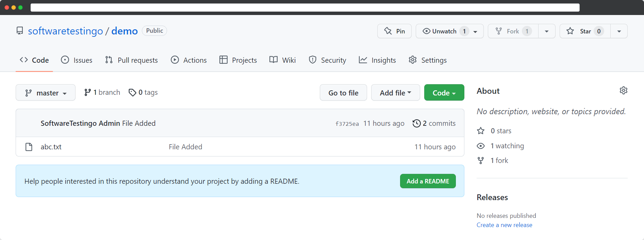644x240 pixels.
Task: Click the repository book icon beside softwaretestingo
Action: (x=20, y=31)
